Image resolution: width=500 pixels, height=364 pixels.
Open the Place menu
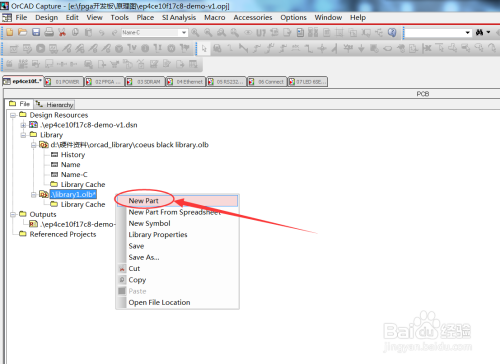145,17
